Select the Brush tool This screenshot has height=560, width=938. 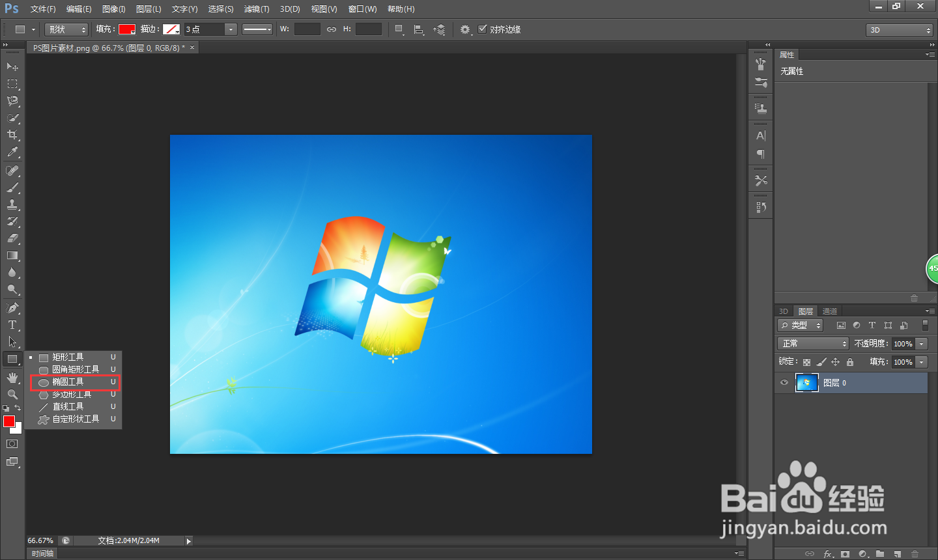point(12,188)
